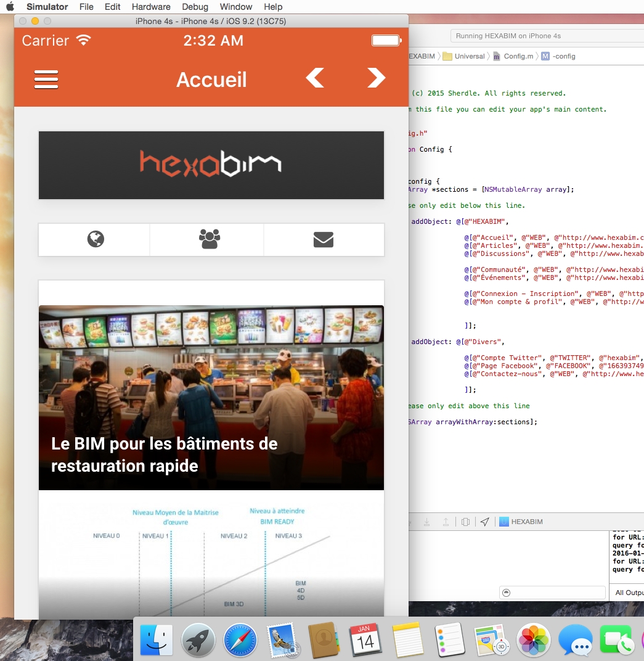This screenshot has height=661, width=644.
Task: Open the community people icon tab
Action: [210, 239]
